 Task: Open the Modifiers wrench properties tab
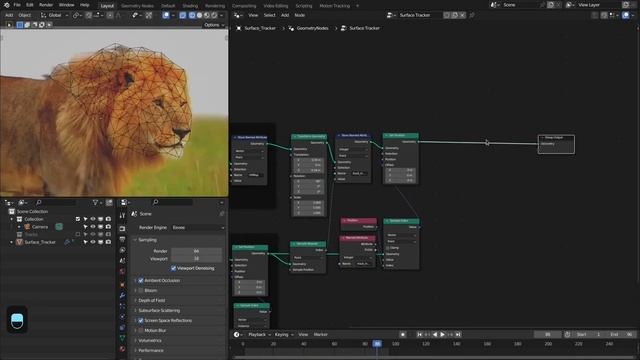122,295
